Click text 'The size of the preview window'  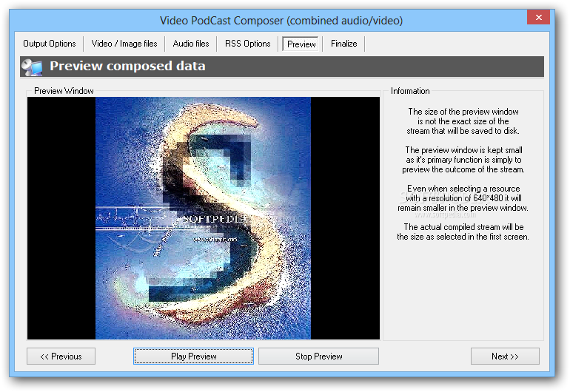click(463, 112)
